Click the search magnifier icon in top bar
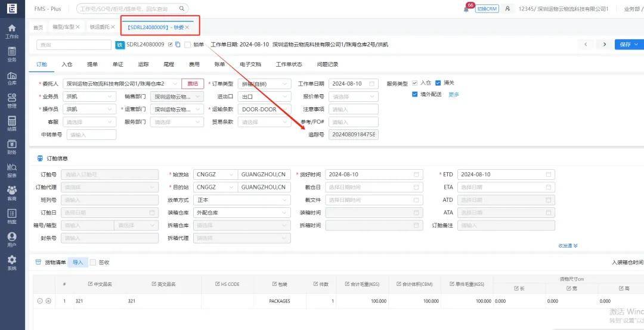Image resolution: width=644 pixels, height=330 pixels. click(x=182, y=8)
